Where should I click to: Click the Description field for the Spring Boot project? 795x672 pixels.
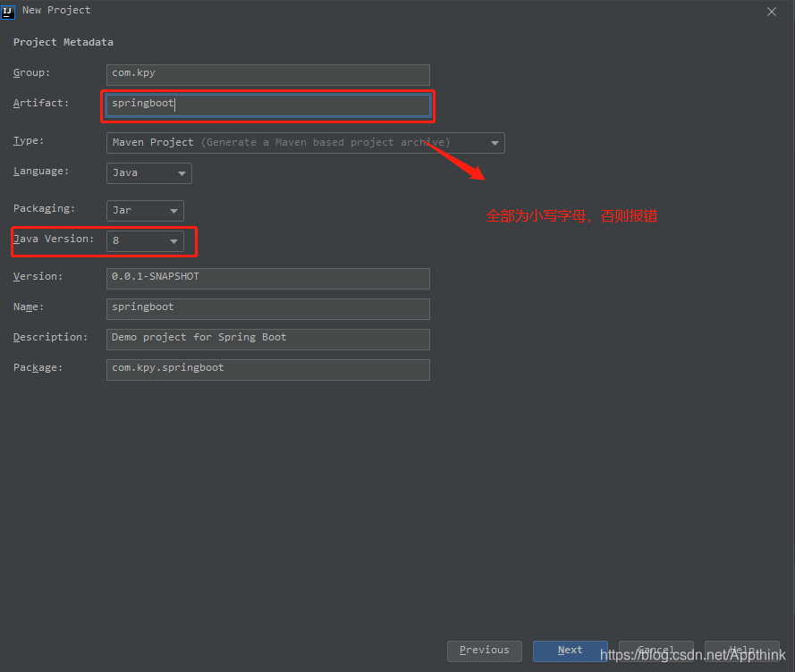(267, 339)
